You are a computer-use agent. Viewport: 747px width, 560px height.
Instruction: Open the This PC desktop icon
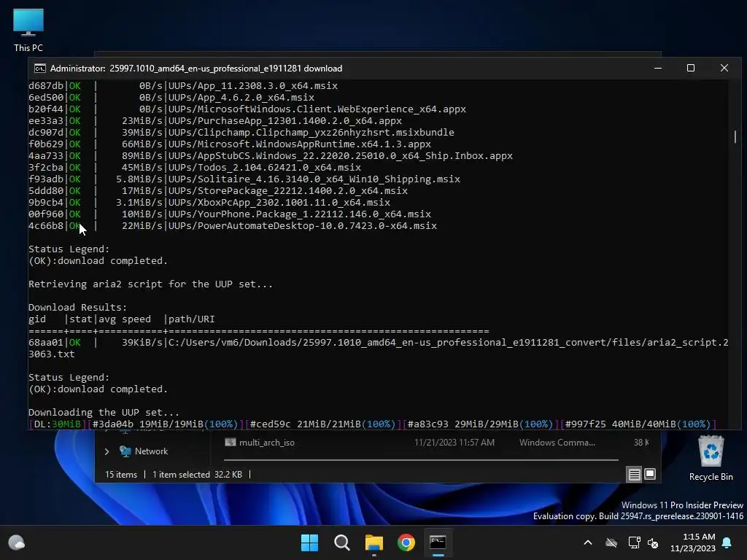pos(28,30)
